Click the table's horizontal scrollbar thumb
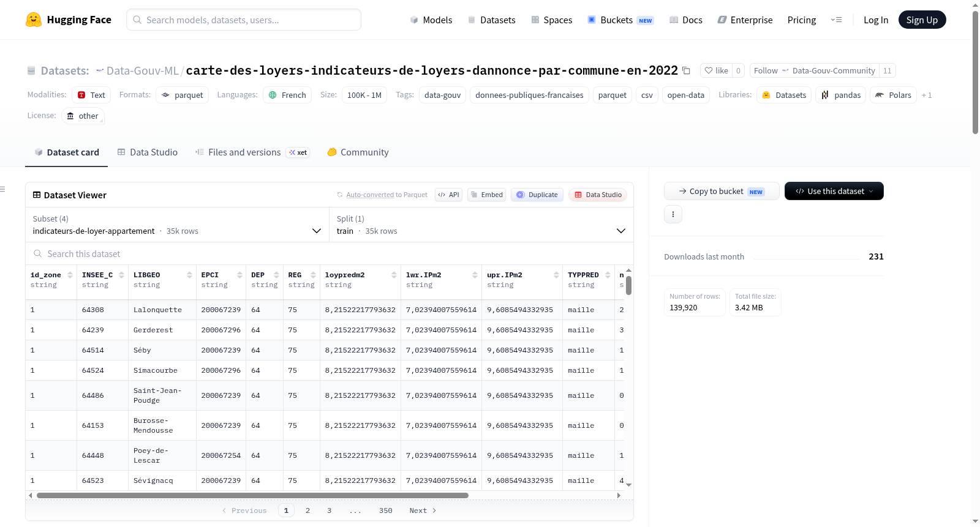 252,495
